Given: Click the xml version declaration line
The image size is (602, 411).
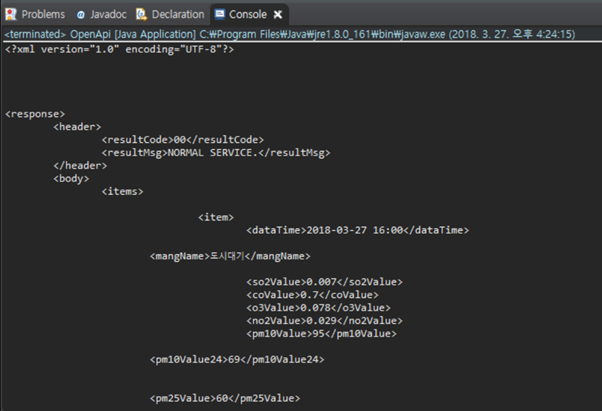Looking at the screenshot, I should click(119, 50).
